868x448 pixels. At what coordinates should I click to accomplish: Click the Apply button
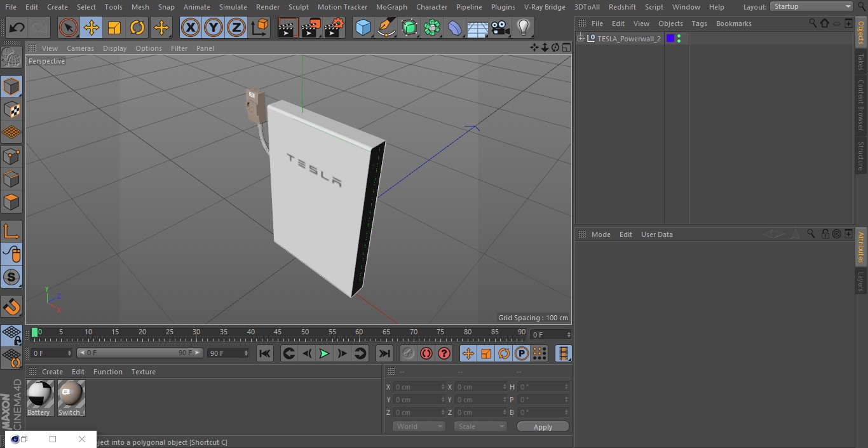(x=543, y=427)
